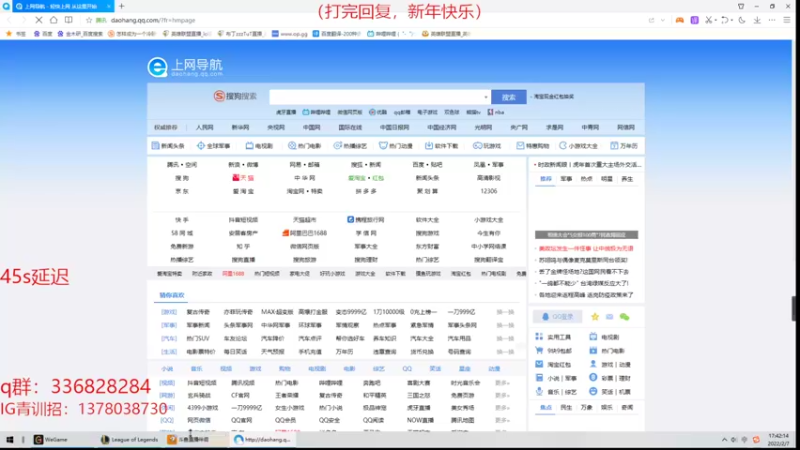Click the page vertical scrollbar thumb
The height and width of the screenshot is (450, 800).
(x=793, y=309)
